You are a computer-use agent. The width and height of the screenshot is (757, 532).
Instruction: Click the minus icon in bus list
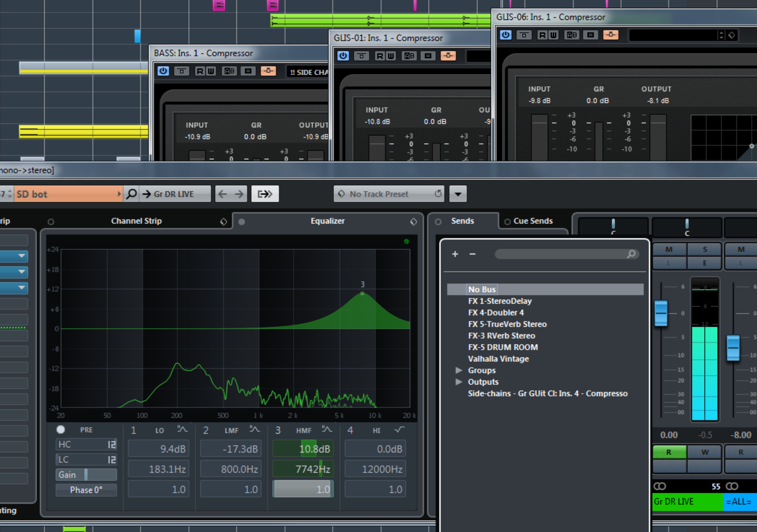pyautogui.click(x=472, y=254)
